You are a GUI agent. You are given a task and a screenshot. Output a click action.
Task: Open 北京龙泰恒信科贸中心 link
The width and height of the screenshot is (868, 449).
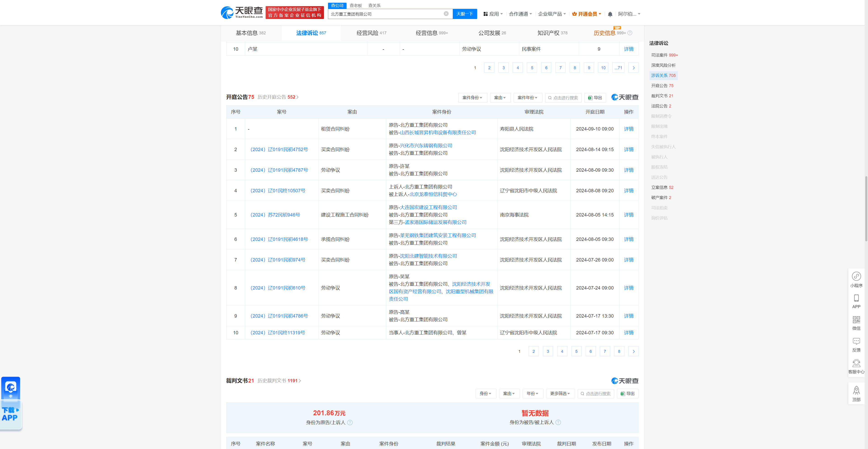tap(433, 194)
